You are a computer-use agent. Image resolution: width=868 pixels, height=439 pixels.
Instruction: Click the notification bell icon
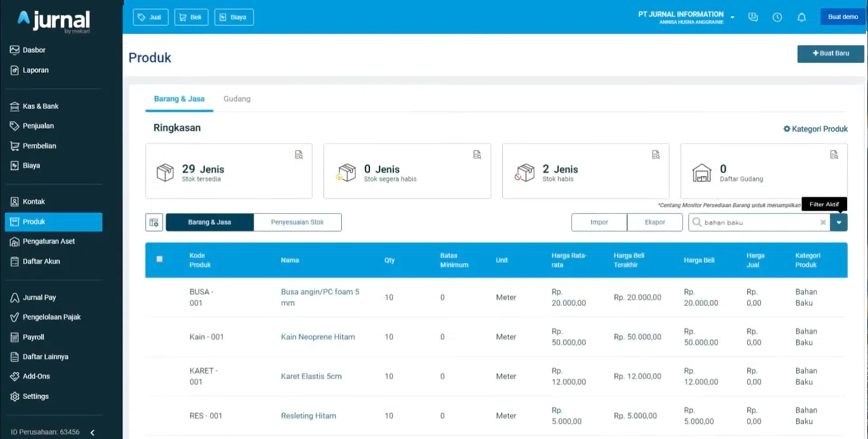pos(801,17)
